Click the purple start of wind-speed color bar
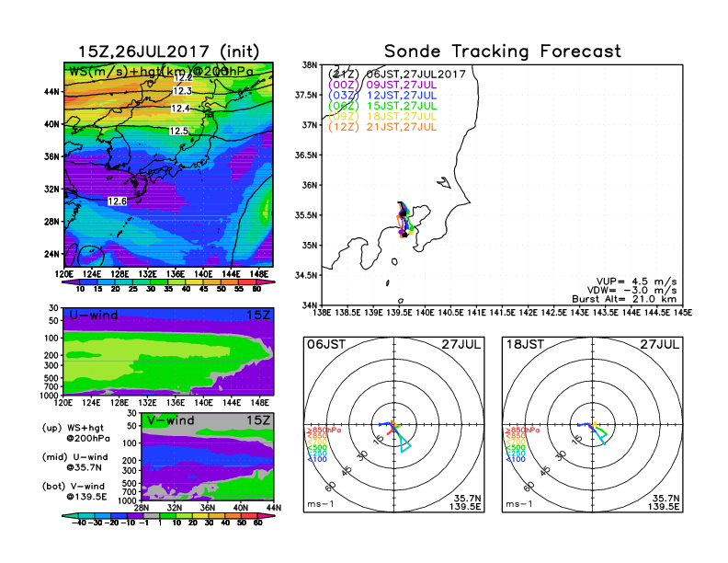Screen dimensions: 728x563 click(x=70, y=282)
